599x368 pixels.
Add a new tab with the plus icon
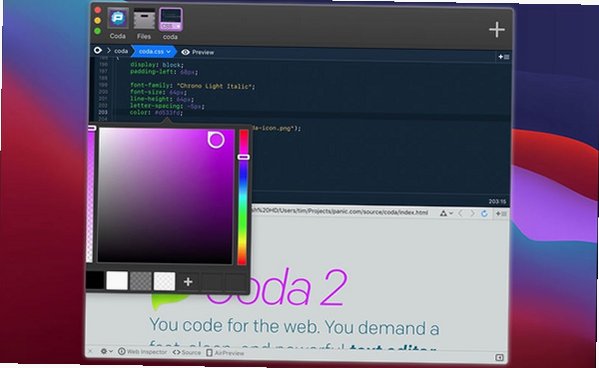497,29
